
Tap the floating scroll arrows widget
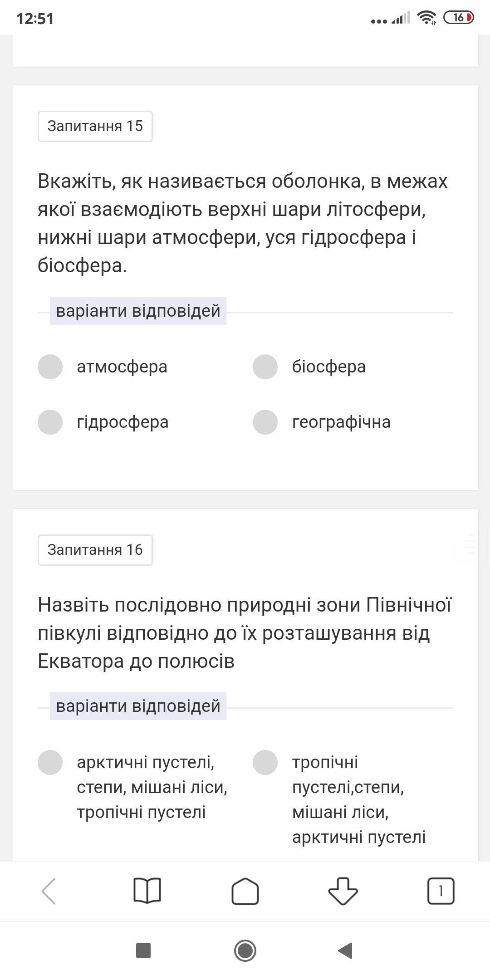pyautogui.click(x=471, y=544)
